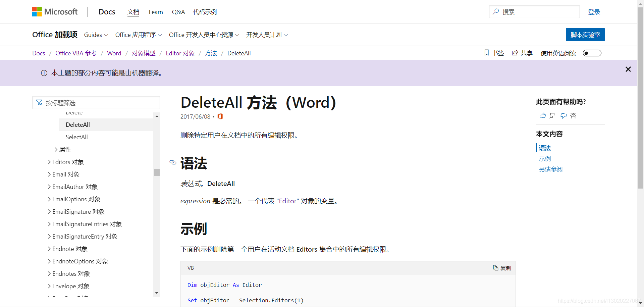644x307 pixels.
Task: Open the Learn top nav item
Action: click(x=156, y=12)
